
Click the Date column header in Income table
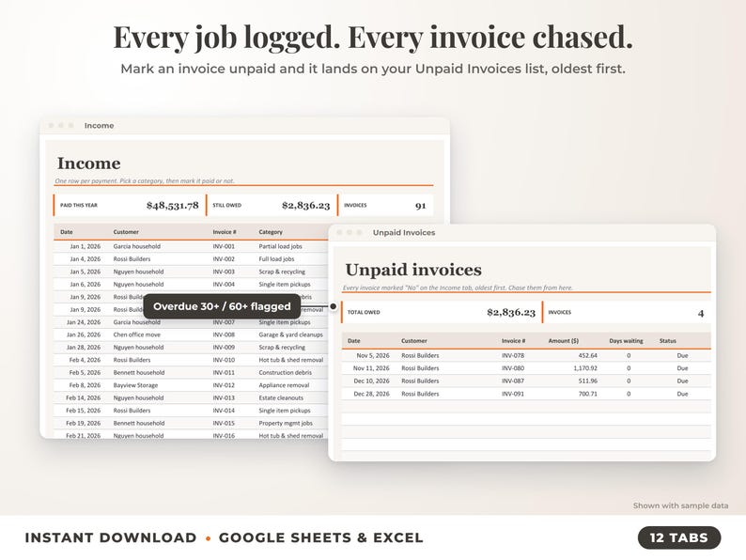(67, 232)
